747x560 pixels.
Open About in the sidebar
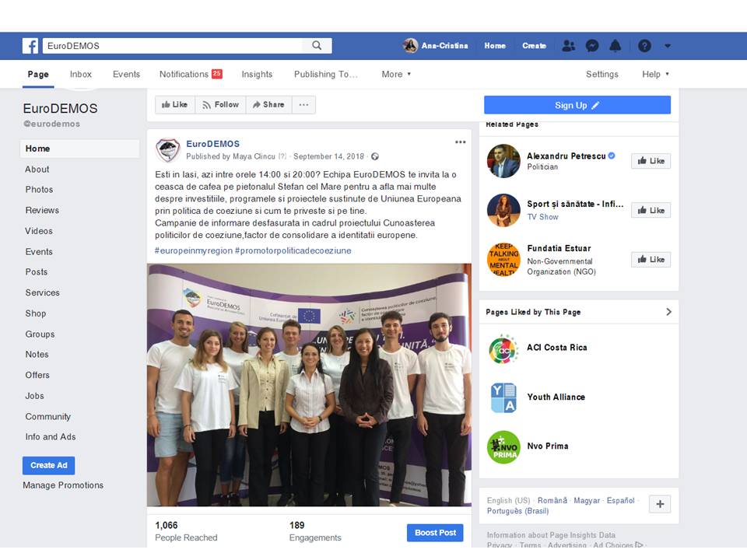(x=37, y=170)
